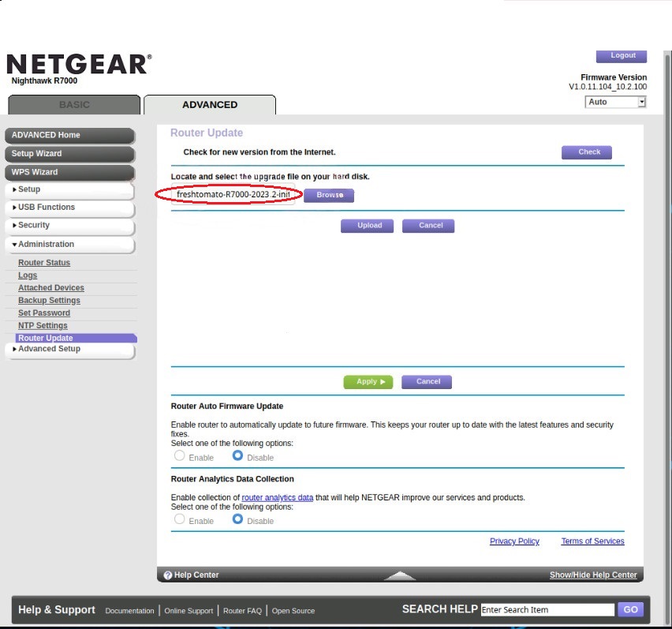Open the Documentation link

tap(129, 611)
